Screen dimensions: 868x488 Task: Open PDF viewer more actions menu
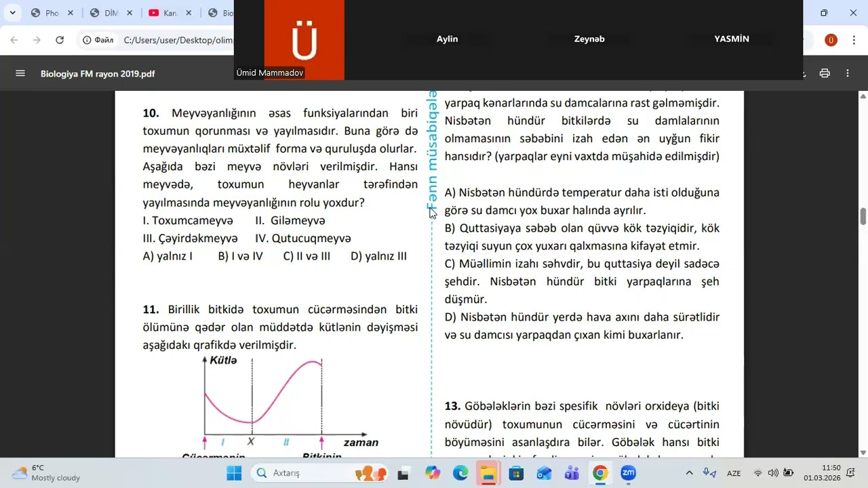tap(848, 73)
